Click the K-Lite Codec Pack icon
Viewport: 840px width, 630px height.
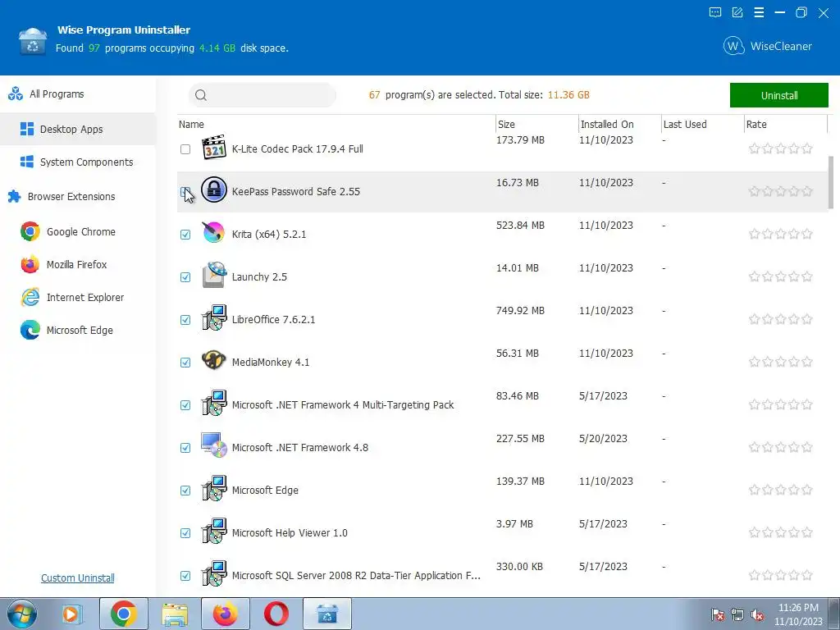pyautogui.click(x=214, y=148)
